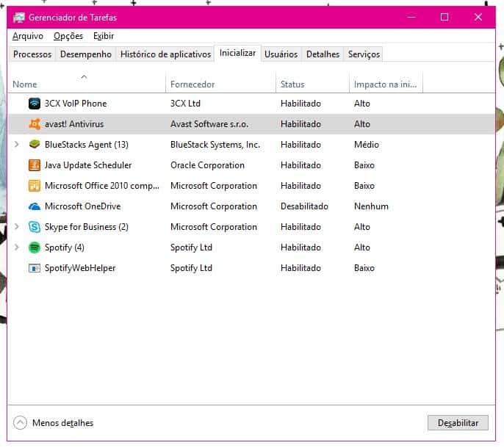Click Spotify Ltd supplier in SpotifyWebHelper row
This screenshot has height=448, width=504.
coord(191,268)
